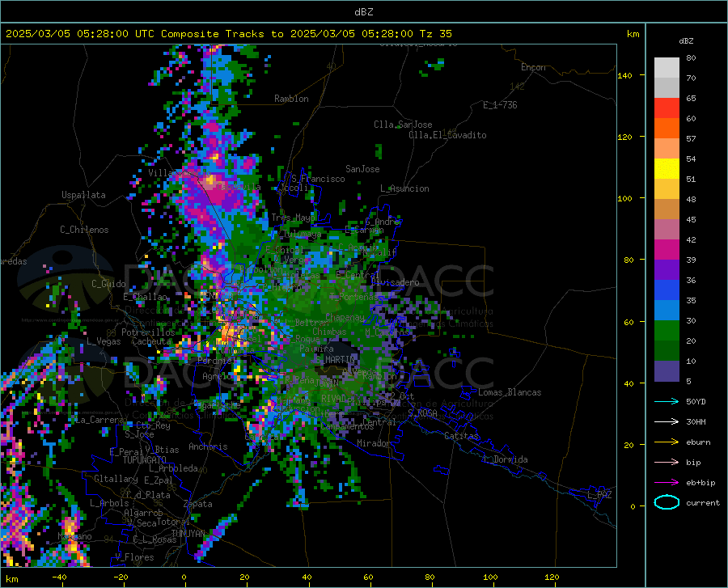Click the Zapata map label
This screenshot has height=588, width=728.
198,504
